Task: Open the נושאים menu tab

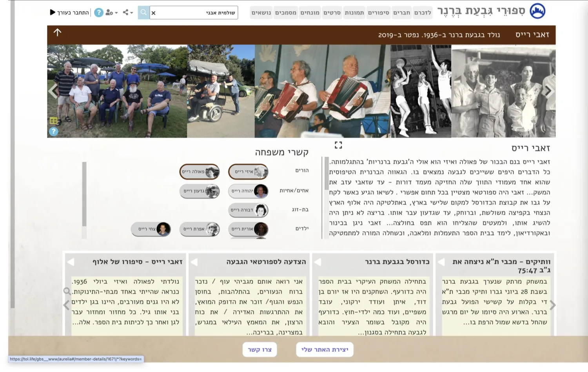Action: (x=261, y=13)
